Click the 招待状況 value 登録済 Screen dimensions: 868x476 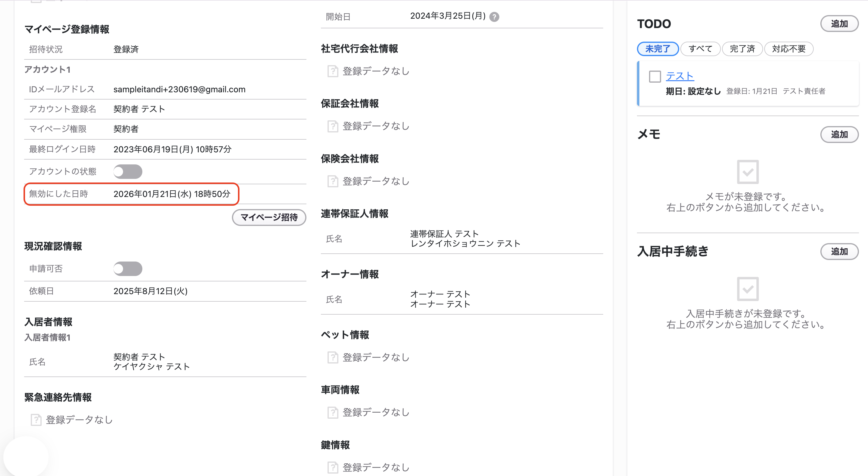pyautogui.click(x=126, y=49)
